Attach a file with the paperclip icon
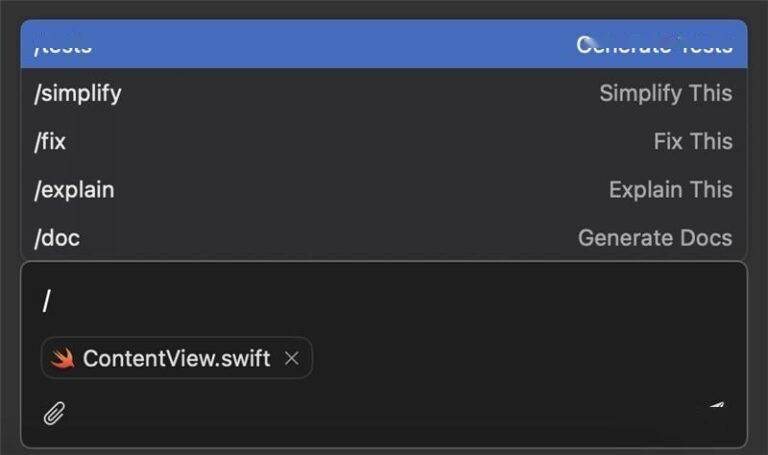The height and width of the screenshot is (455, 768). [54, 413]
